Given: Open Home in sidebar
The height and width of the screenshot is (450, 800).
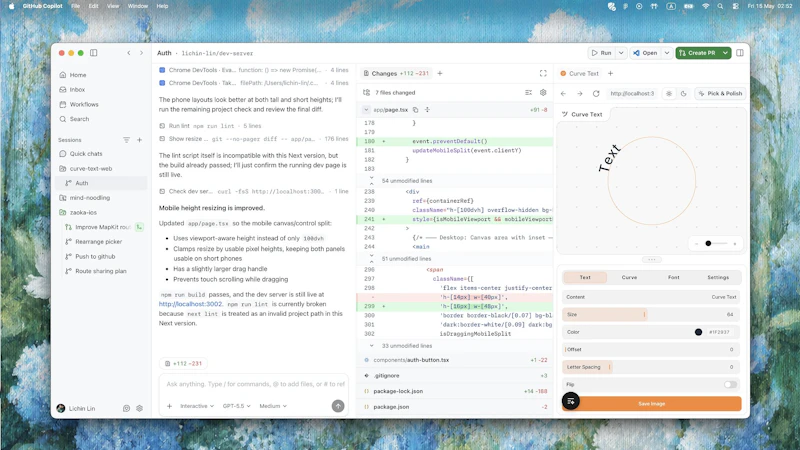Looking at the screenshot, I should point(102,74).
